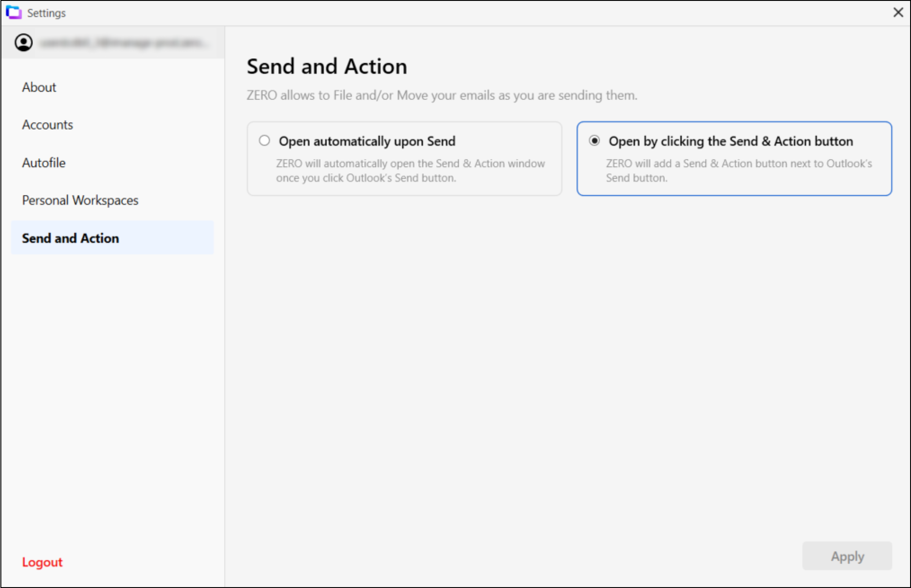
Task: Click the Apply button
Action: point(847,556)
